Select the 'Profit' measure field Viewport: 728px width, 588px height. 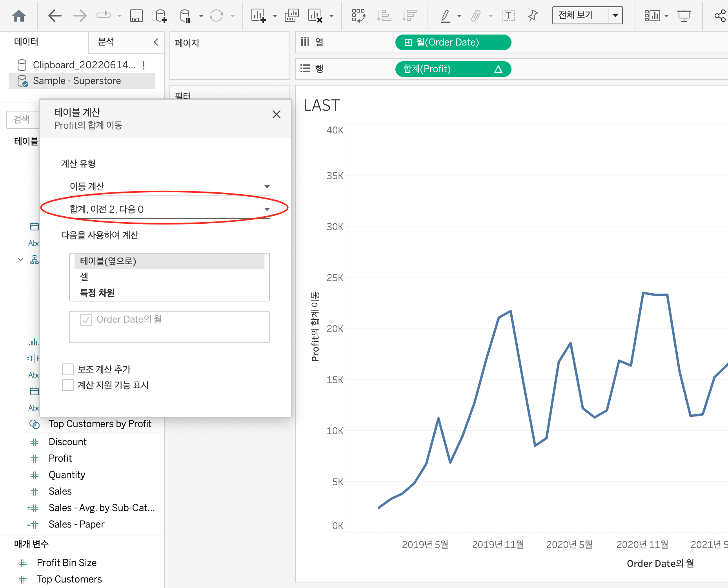pyautogui.click(x=60, y=458)
